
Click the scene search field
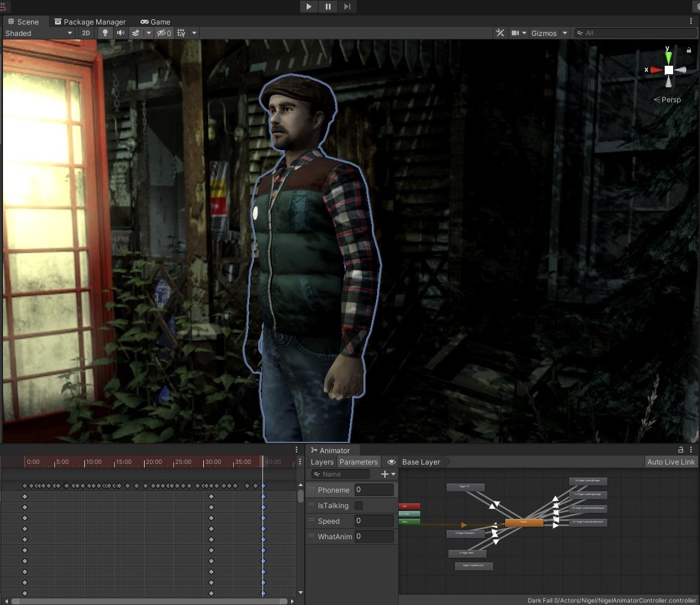[635, 33]
